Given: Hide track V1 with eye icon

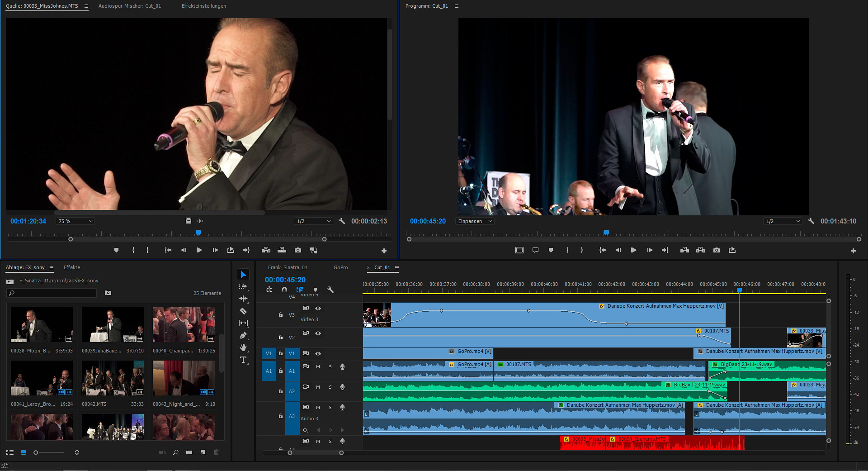Looking at the screenshot, I should coord(318,353).
